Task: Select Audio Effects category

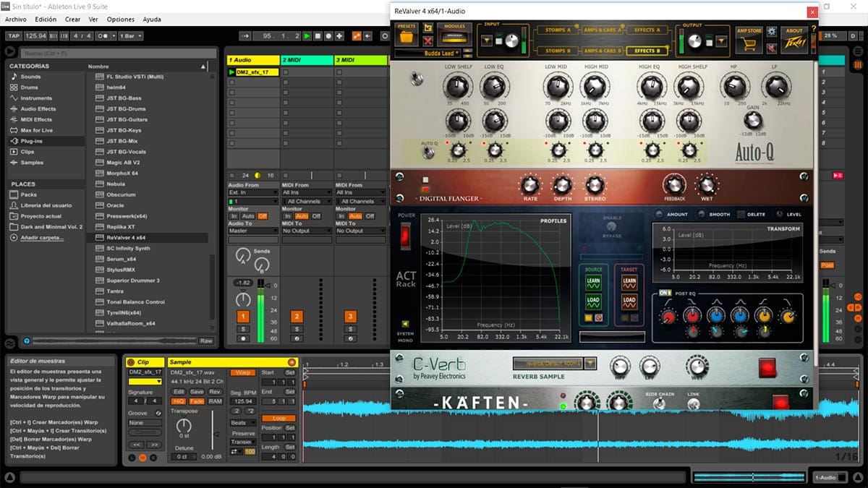Action: (x=38, y=109)
